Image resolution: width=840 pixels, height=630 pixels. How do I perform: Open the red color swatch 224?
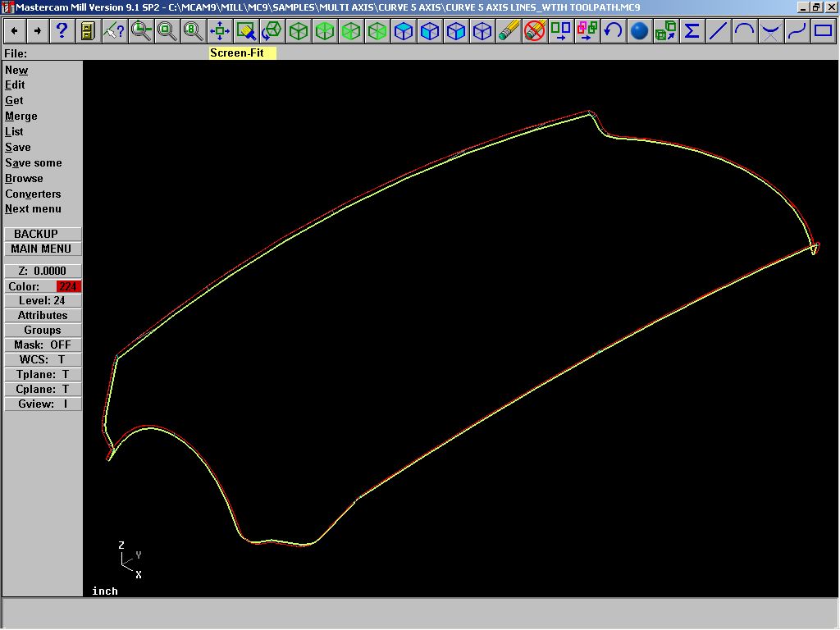(68, 286)
